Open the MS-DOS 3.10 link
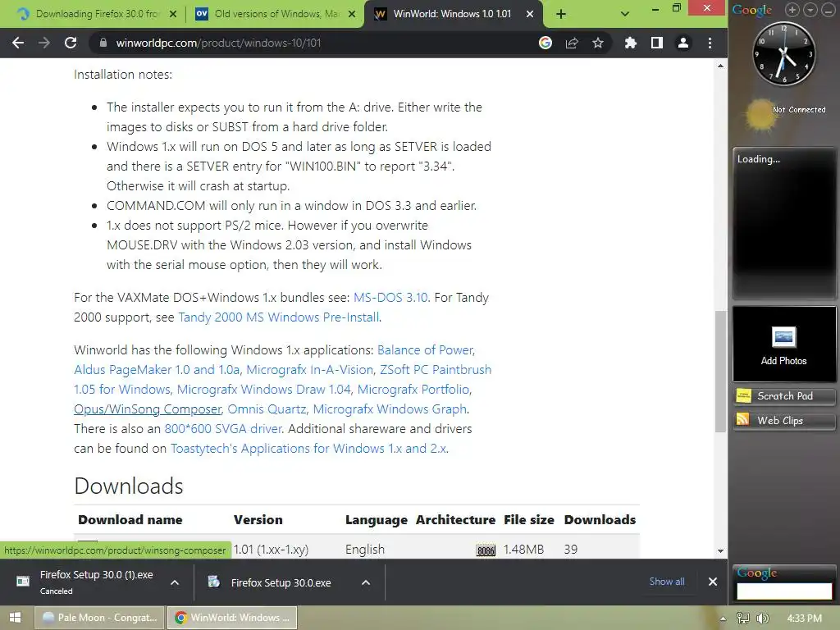The image size is (840, 630). pos(390,297)
